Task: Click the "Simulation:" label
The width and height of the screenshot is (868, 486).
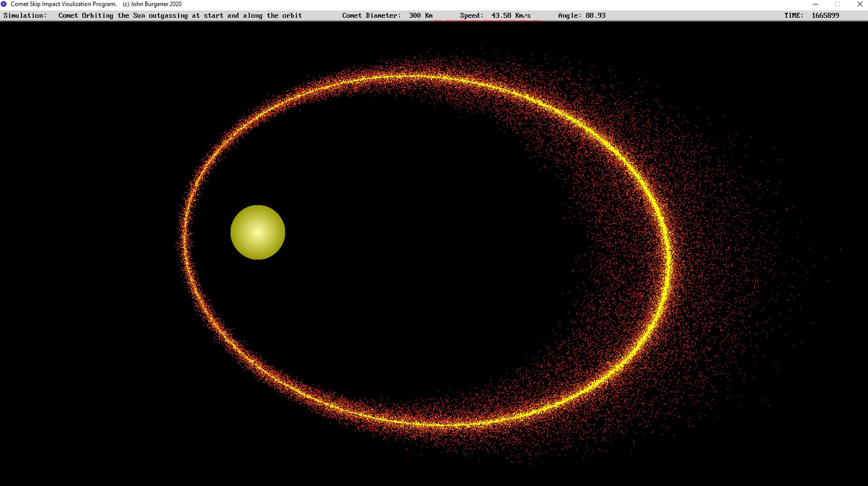Action: coord(25,15)
